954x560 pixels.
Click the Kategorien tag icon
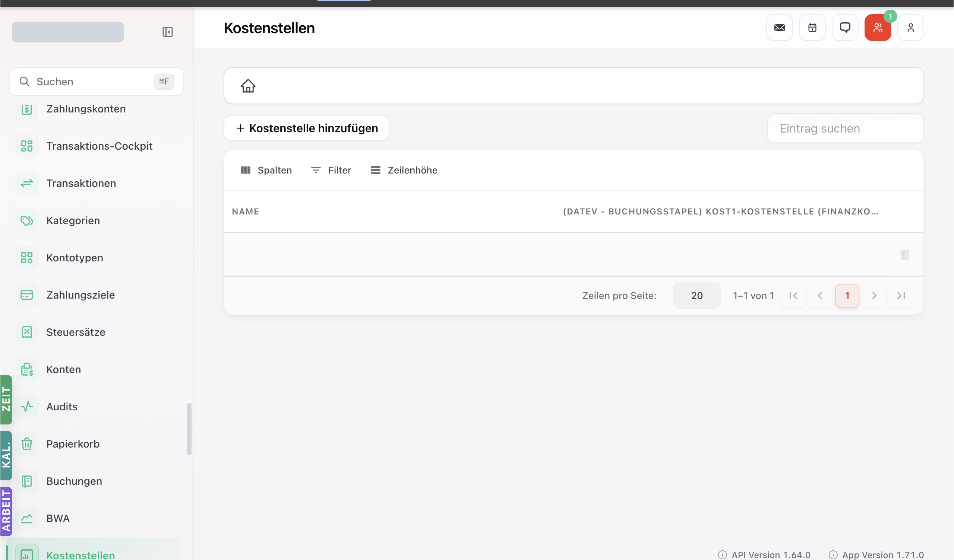coord(26,220)
